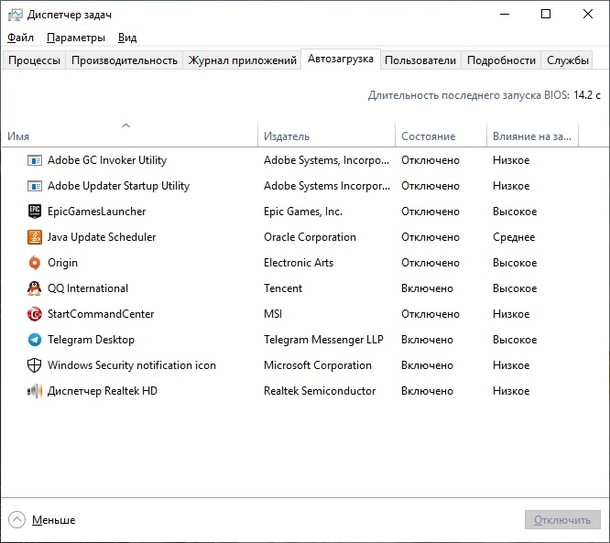Select the StartCommandCenter MSI icon
Image resolution: width=610 pixels, height=543 pixels.
35,314
